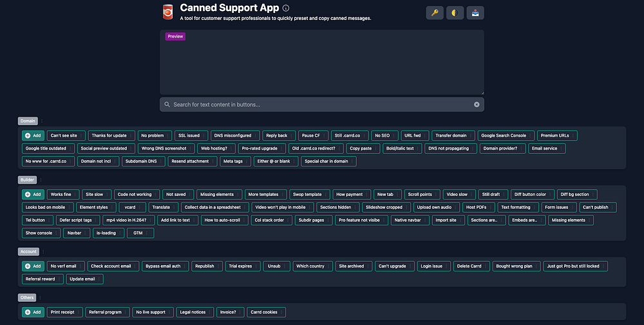The image size is (644, 325).
Task: Click the plus icon on the Domain Add button
Action: (x=28, y=135)
